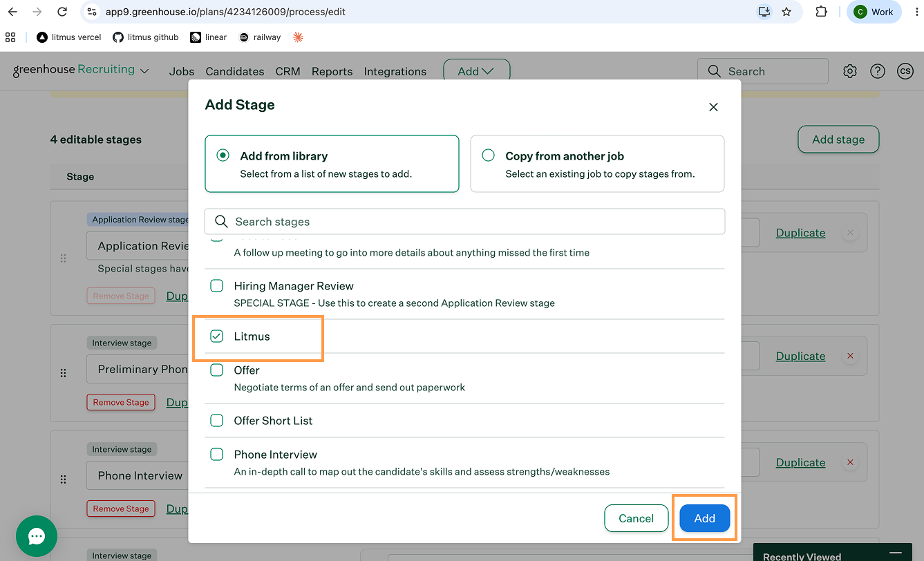Open the browser extensions puzzle icon
The height and width of the screenshot is (561, 924).
[821, 12]
